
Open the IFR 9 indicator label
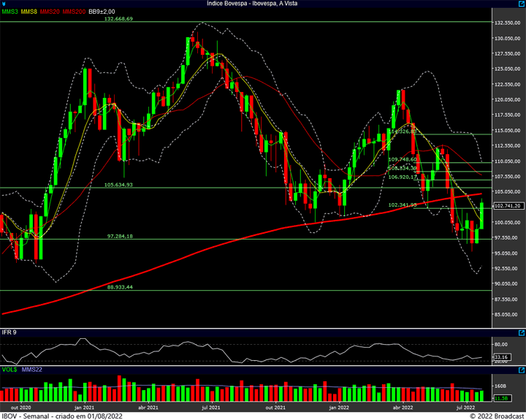point(9,332)
